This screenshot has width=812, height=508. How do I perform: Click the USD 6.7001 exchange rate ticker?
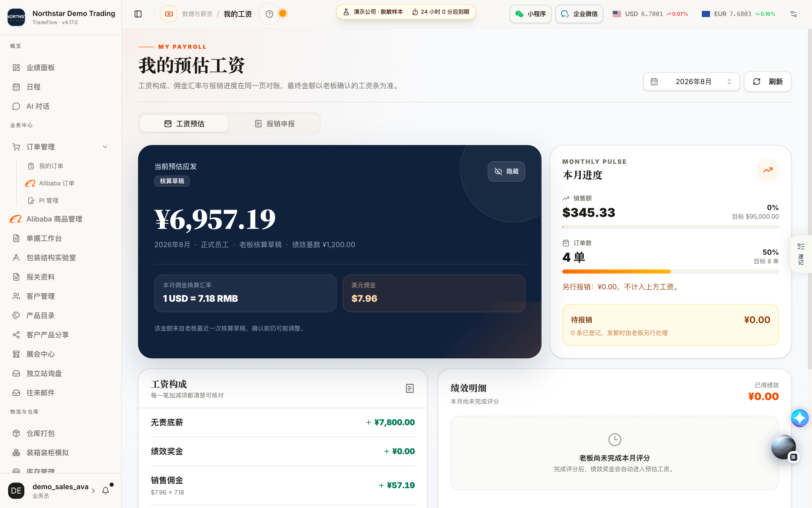pyautogui.click(x=650, y=14)
